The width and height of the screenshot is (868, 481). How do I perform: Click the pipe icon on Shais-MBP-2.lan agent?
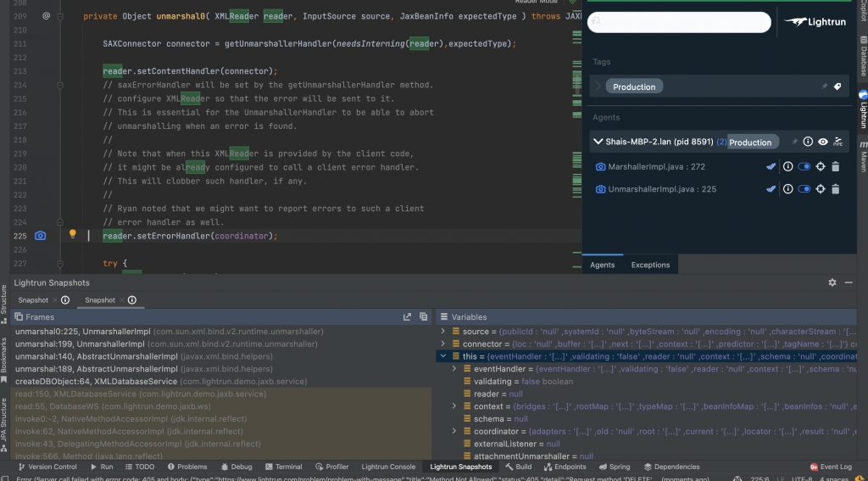point(837,142)
